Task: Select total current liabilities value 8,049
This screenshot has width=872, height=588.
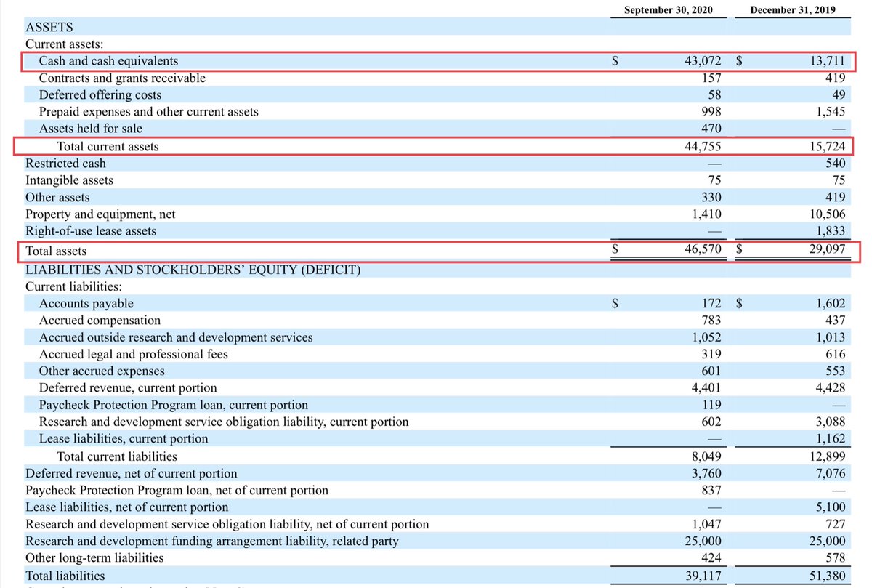Action: [x=706, y=456]
